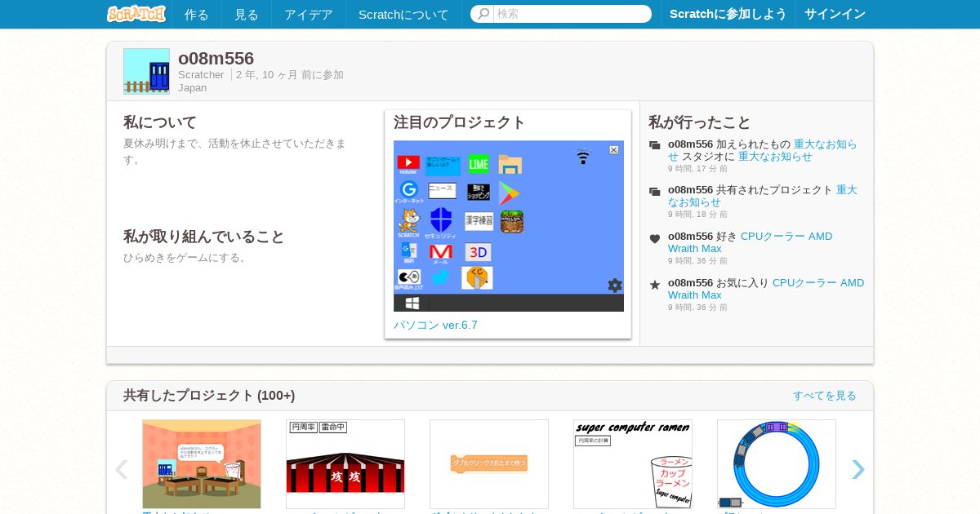The width and height of the screenshot is (980, 514).
Task: Click the 2 年, 10 ヶ月 前に参加 text
Action: pyautogui.click(x=290, y=75)
